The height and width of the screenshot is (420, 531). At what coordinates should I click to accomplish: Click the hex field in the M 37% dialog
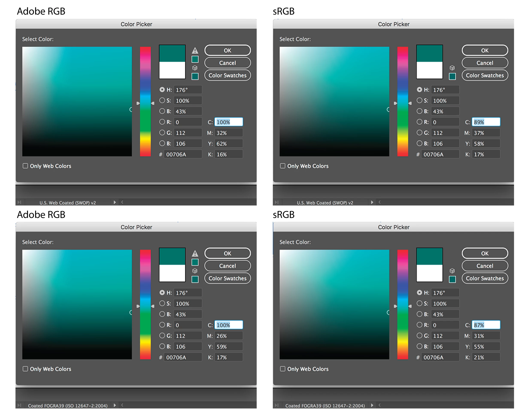pos(440,154)
